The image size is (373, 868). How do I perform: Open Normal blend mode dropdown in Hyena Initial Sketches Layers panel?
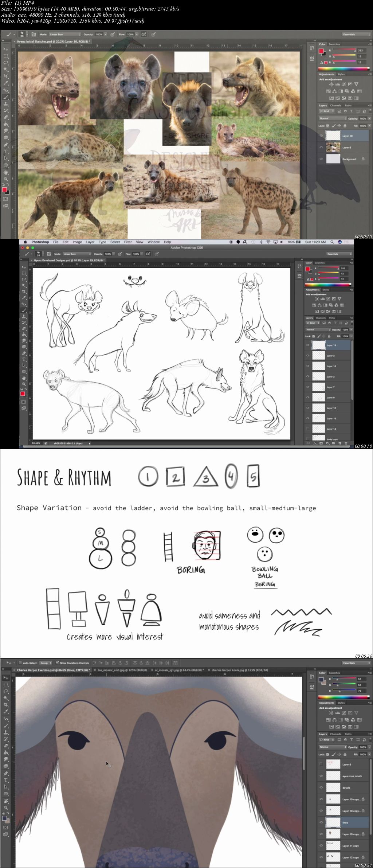(x=333, y=118)
